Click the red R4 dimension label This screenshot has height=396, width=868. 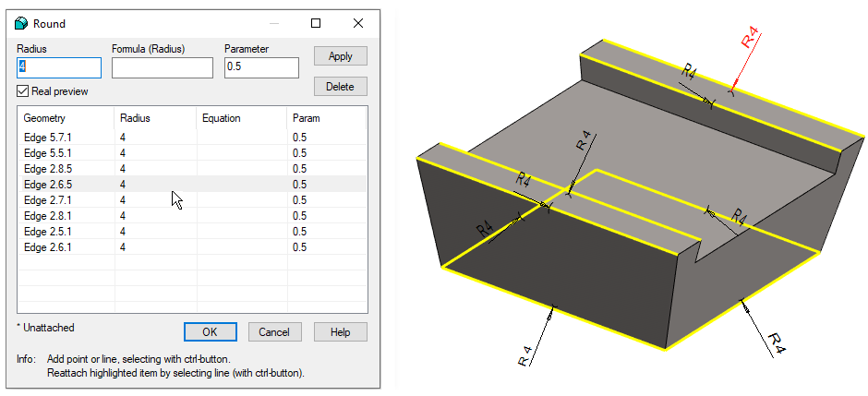(x=751, y=38)
